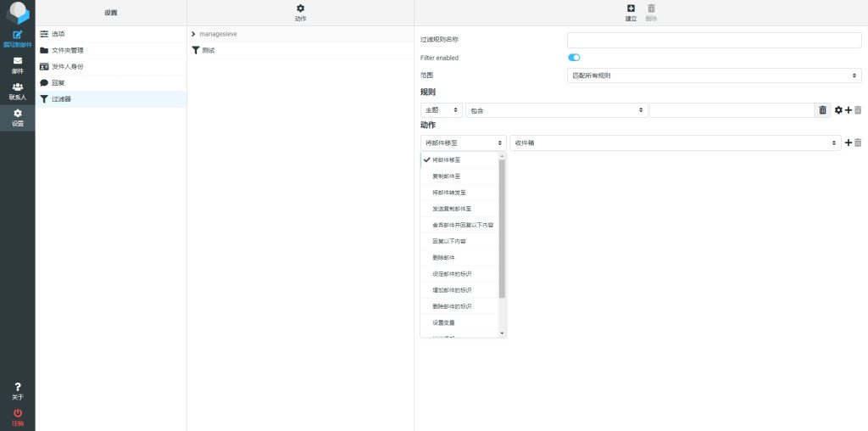Open the 设置 settings section in sidebar
The height and width of the screenshot is (431, 868).
pyautogui.click(x=18, y=117)
